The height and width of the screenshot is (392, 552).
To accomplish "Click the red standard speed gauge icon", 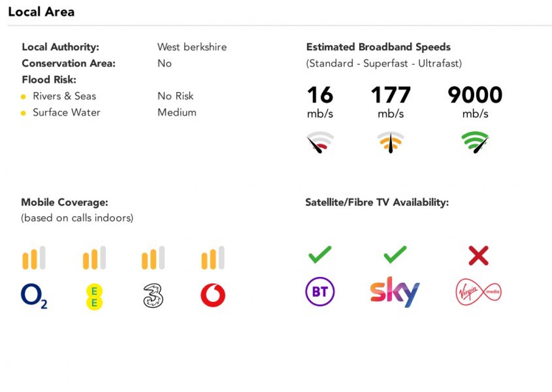I will tap(320, 142).
